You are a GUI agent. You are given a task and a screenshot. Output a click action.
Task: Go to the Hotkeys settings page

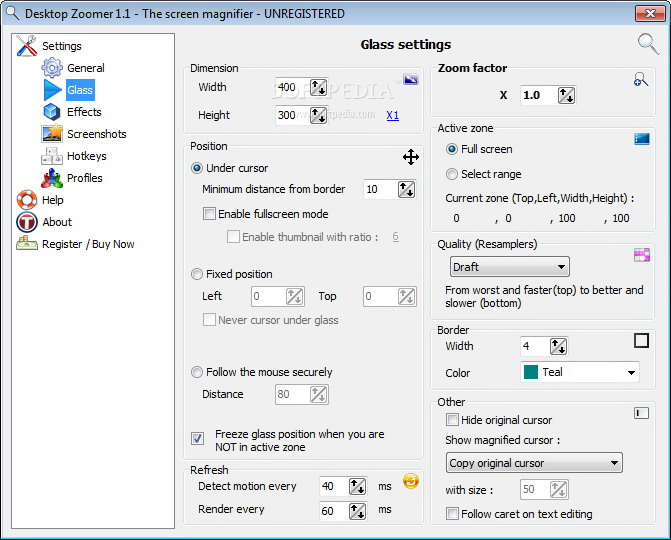[86, 156]
